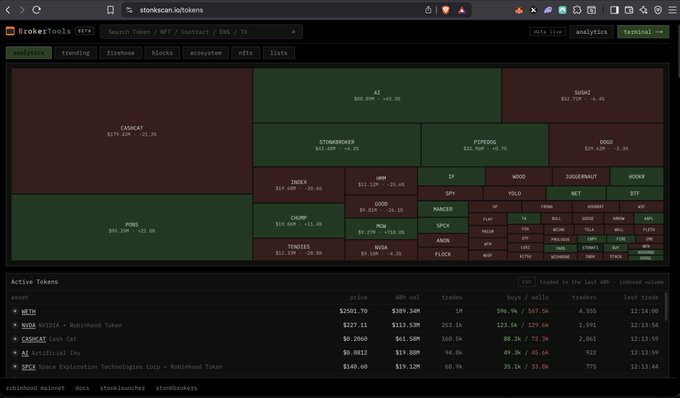Sort the table by the 48h vol column

coord(407,297)
